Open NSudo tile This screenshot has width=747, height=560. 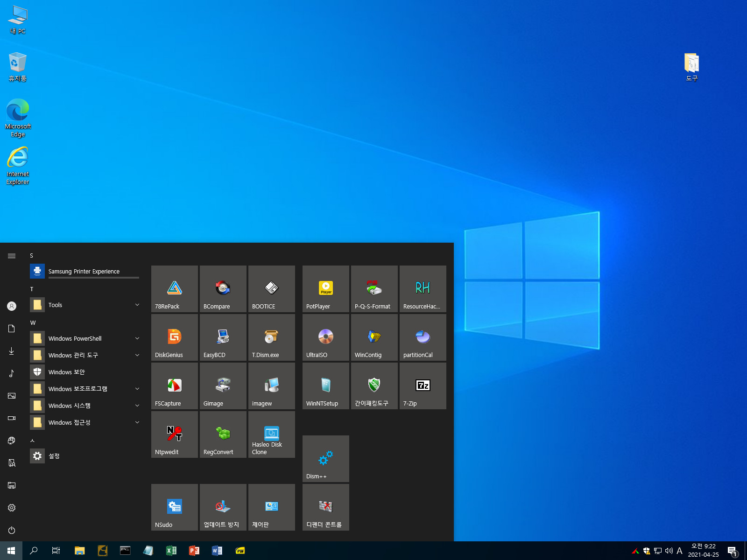coord(175,507)
